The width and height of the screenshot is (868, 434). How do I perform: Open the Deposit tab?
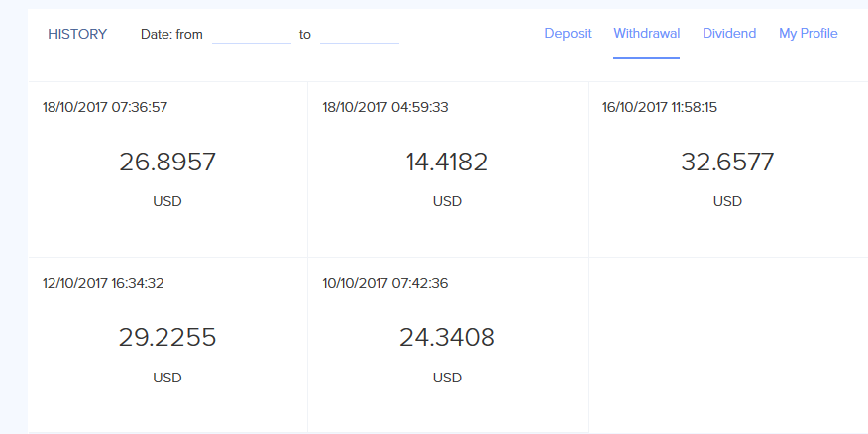pos(568,34)
